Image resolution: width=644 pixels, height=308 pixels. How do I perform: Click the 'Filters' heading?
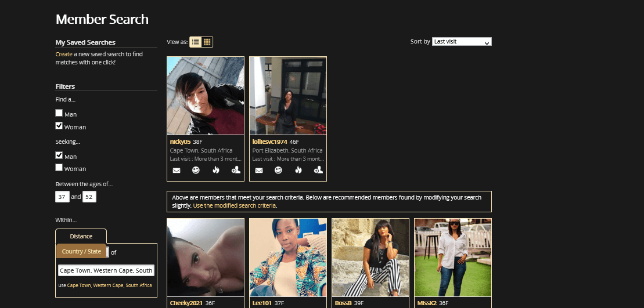coord(65,86)
